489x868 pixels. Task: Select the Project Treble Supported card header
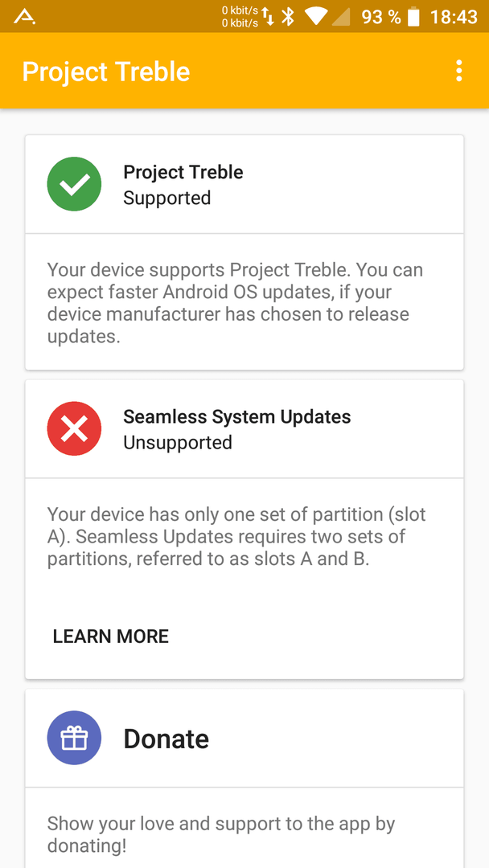[244, 184]
